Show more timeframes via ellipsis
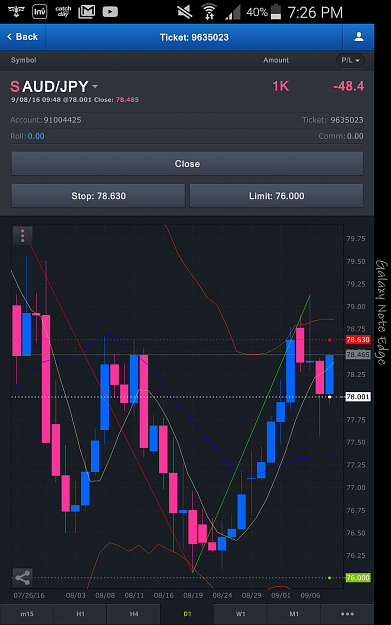This screenshot has width=391, height=625. point(347,614)
